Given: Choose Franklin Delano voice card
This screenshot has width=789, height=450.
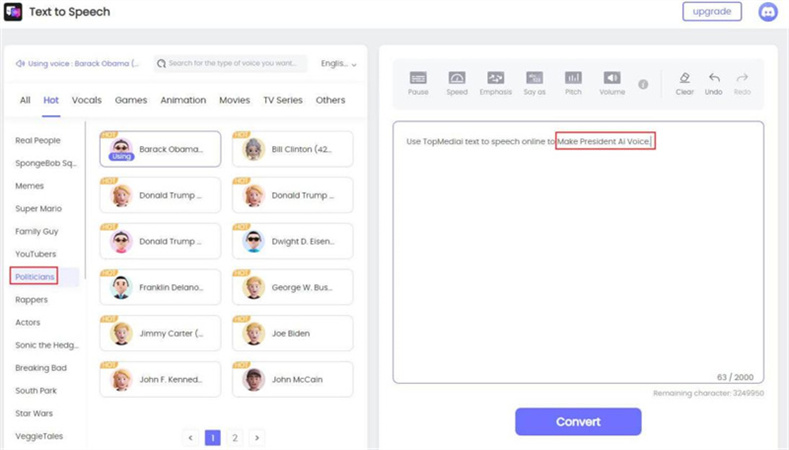Looking at the screenshot, I should tap(160, 287).
